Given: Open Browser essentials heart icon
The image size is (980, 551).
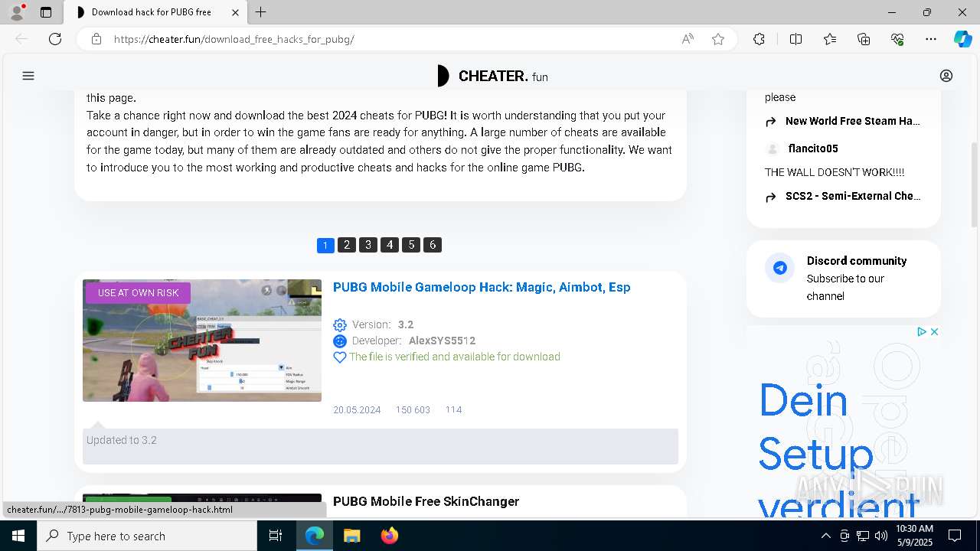Looking at the screenshot, I should (897, 39).
